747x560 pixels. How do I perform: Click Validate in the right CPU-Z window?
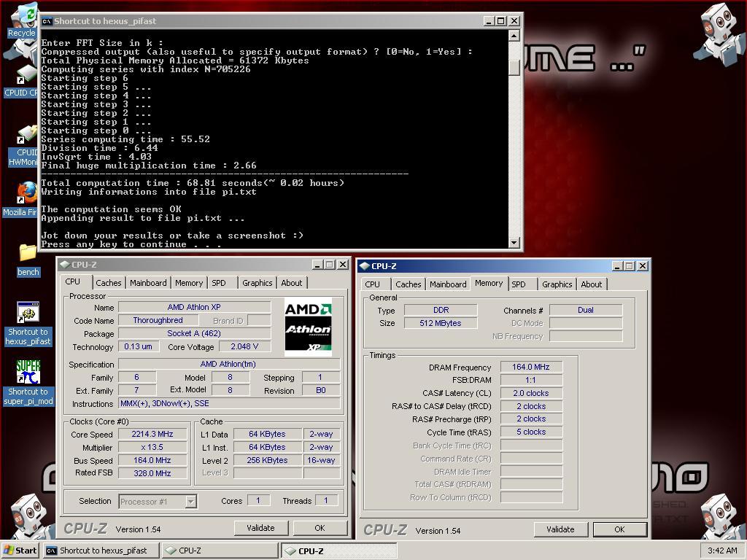561,529
